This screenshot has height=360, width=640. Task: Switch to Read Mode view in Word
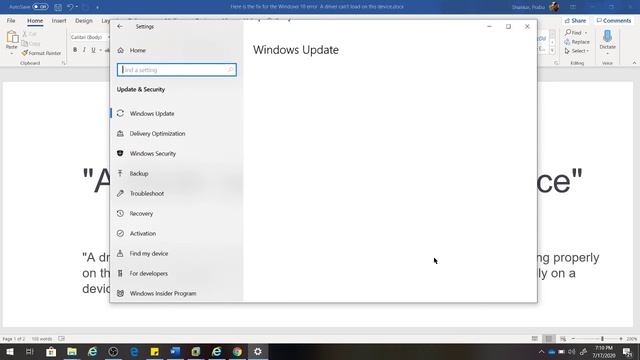coord(535,339)
